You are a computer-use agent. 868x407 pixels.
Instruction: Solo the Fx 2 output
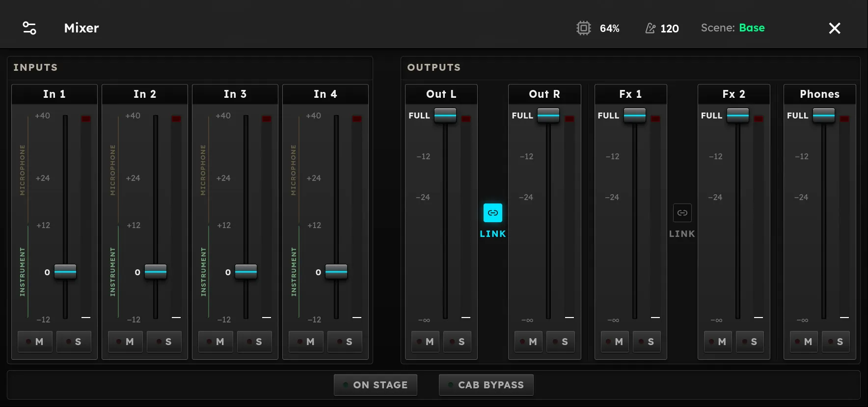[x=750, y=342]
